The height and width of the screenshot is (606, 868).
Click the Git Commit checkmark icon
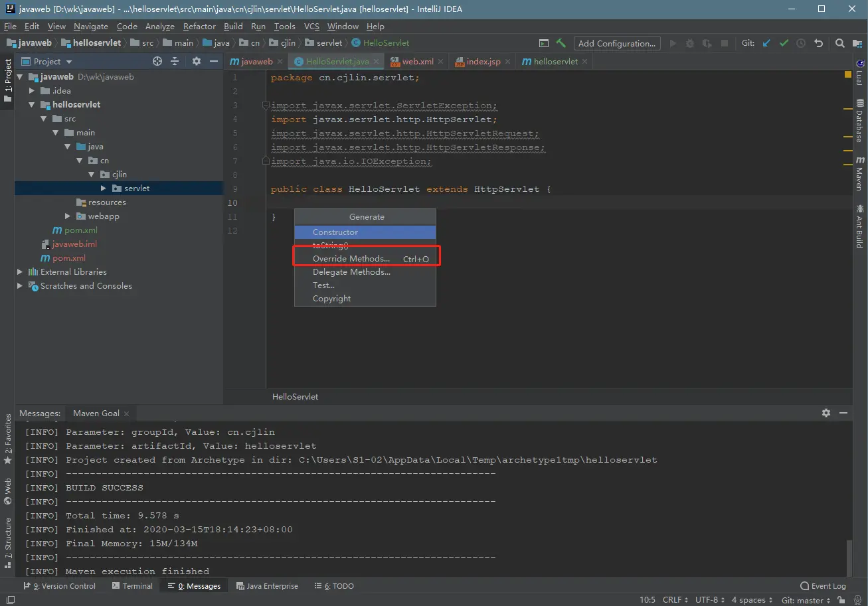click(784, 43)
